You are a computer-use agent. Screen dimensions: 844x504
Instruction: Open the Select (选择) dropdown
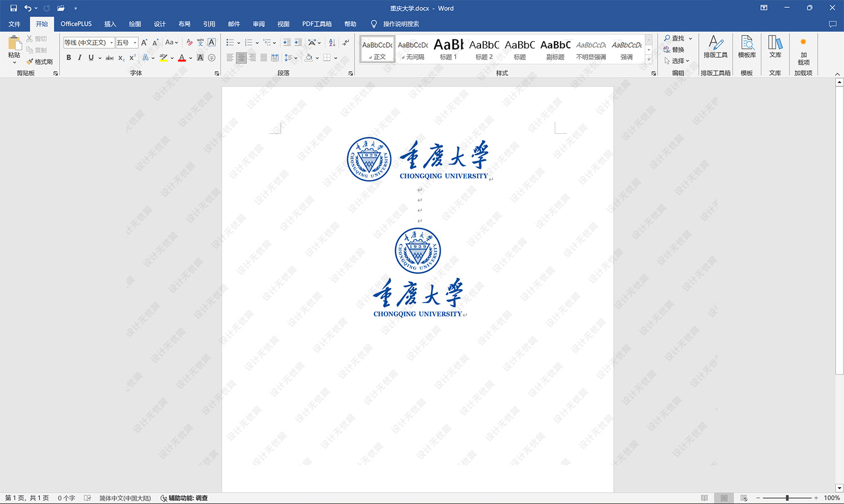point(676,61)
